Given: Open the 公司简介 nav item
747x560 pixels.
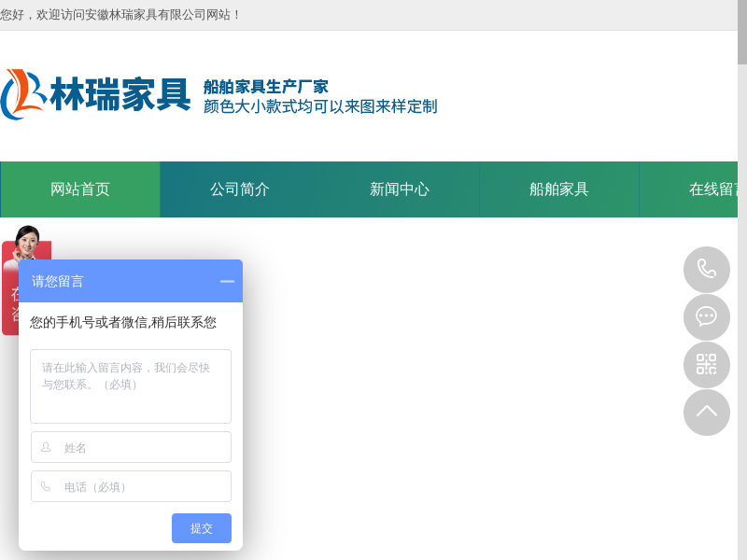Looking at the screenshot, I should click(240, 189).
